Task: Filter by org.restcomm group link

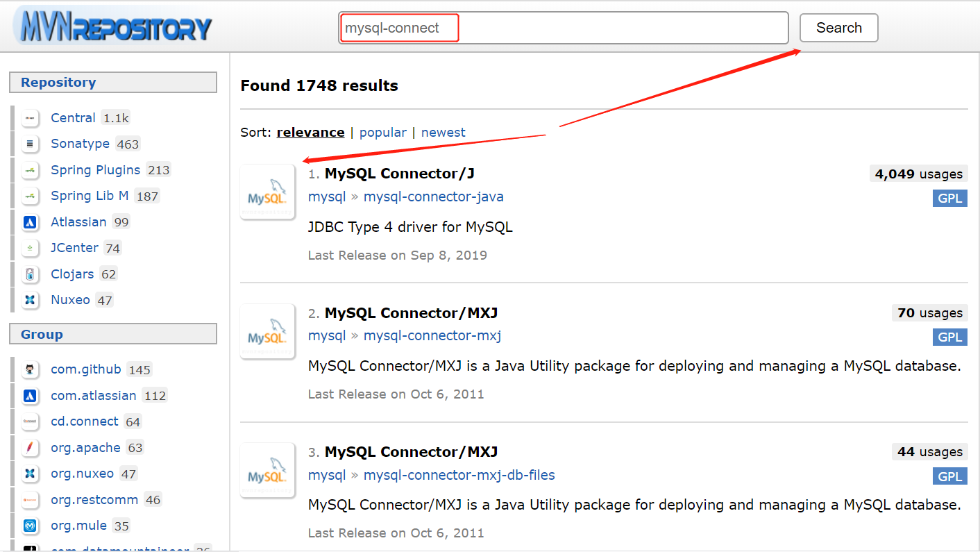Action: (94, 500)
